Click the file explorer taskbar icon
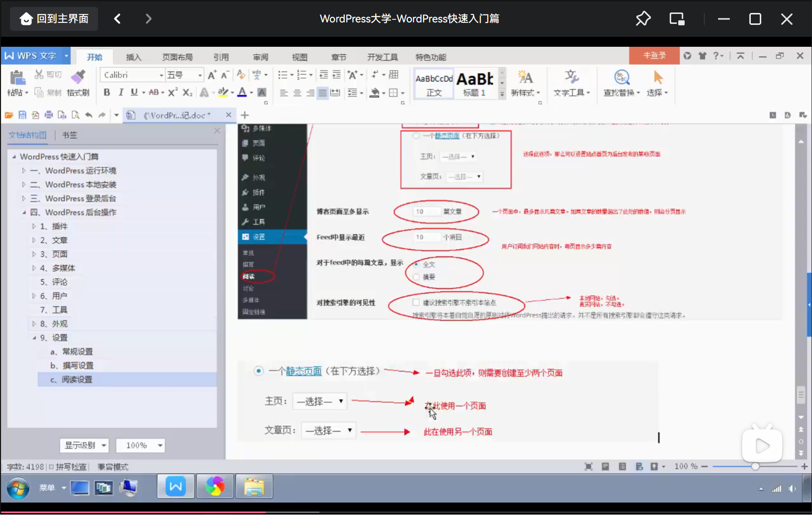The width and height of the screenshot is (812, 515). pos(254,486)
